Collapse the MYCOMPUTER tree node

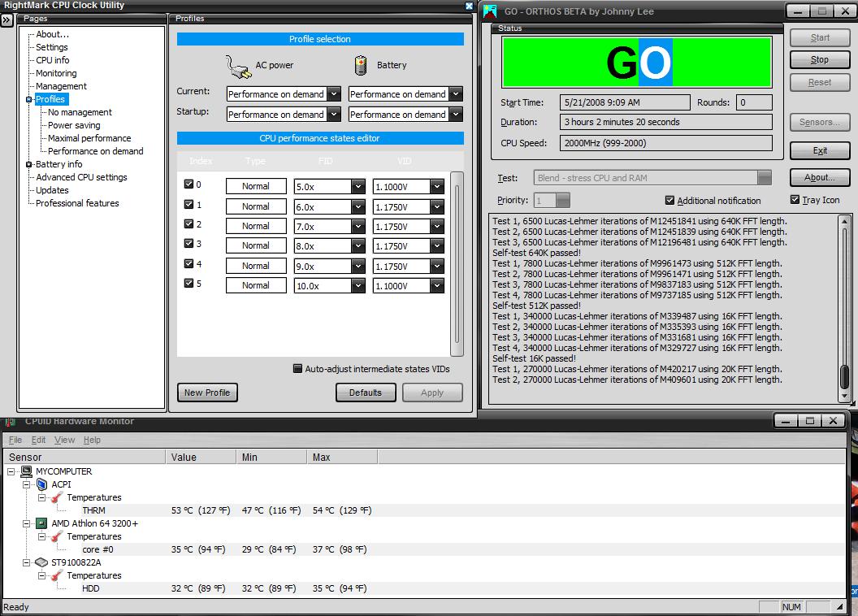pyautogui.click(x=11, y=471)
